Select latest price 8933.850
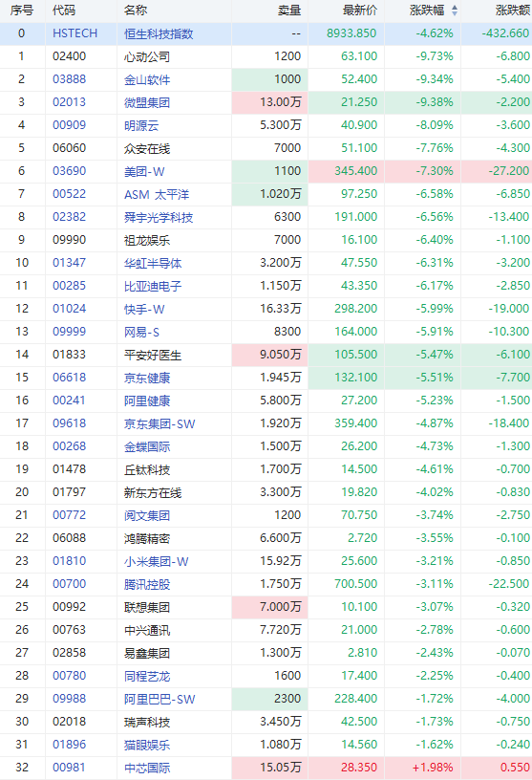532x780 pixels. coord(351,33)
